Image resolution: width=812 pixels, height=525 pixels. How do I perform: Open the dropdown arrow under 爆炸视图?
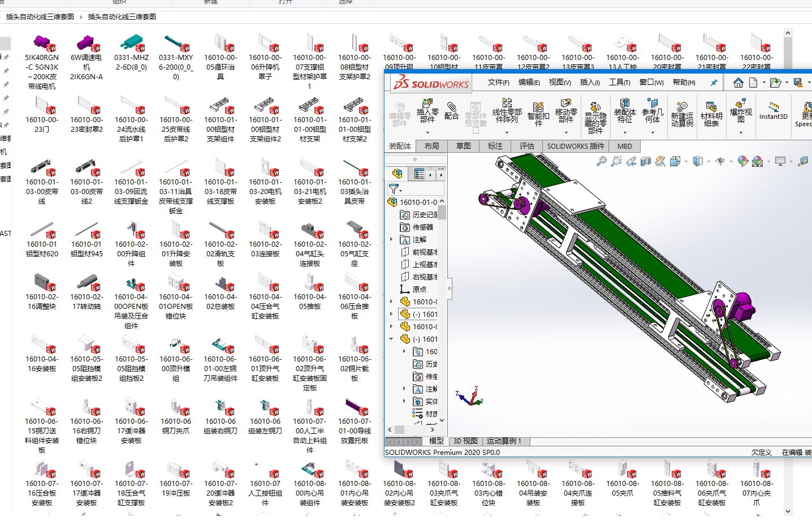[x=741, y=133]
